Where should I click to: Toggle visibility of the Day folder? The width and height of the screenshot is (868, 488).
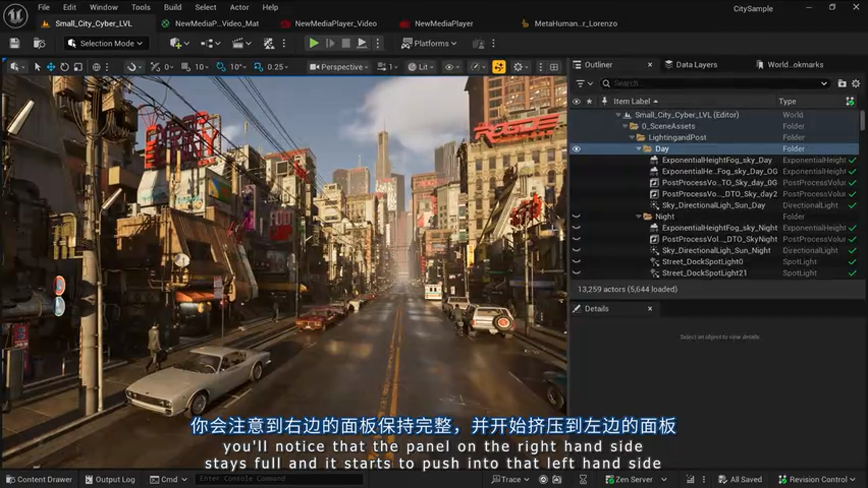click(x=576, y=148)
